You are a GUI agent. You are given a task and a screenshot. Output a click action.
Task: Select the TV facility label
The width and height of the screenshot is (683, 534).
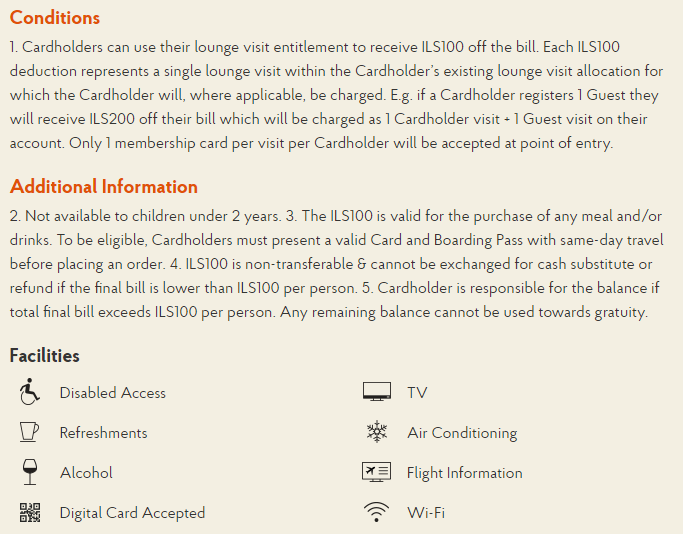coord(417,393)
